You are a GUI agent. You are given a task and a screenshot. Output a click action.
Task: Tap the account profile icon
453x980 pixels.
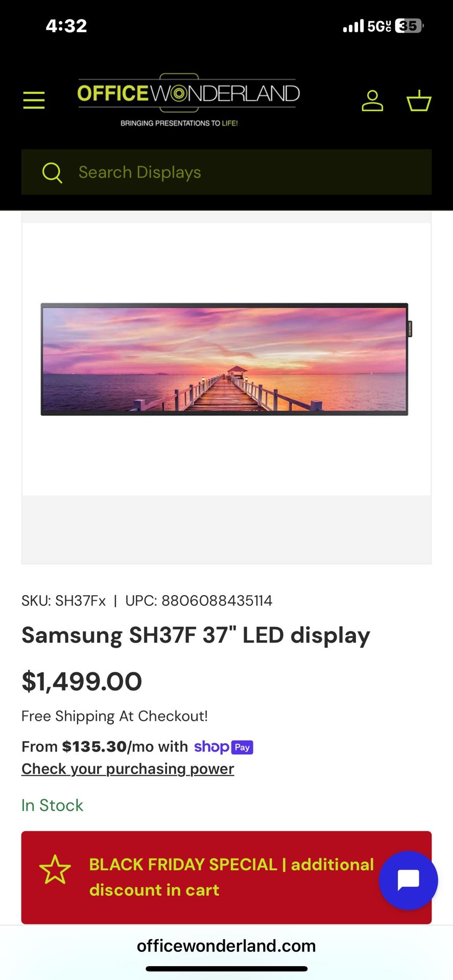(372, 101)
